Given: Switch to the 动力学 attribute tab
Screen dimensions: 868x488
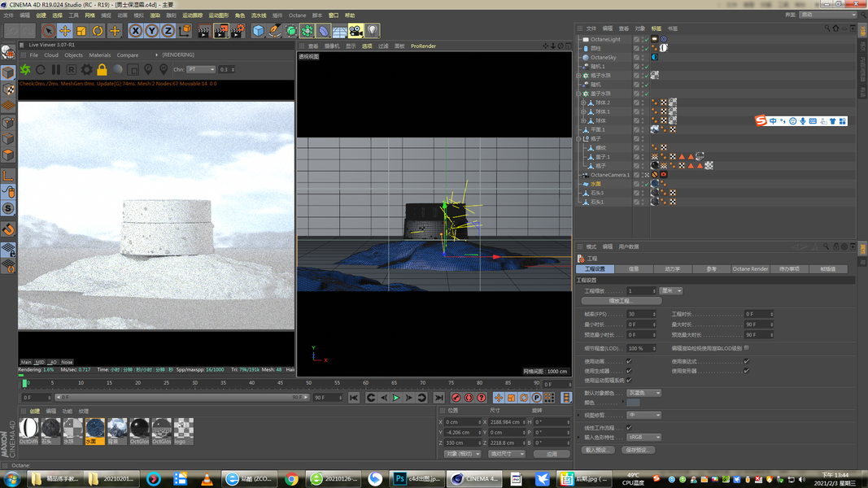Looking at the screenshot, I should [673, 269].
